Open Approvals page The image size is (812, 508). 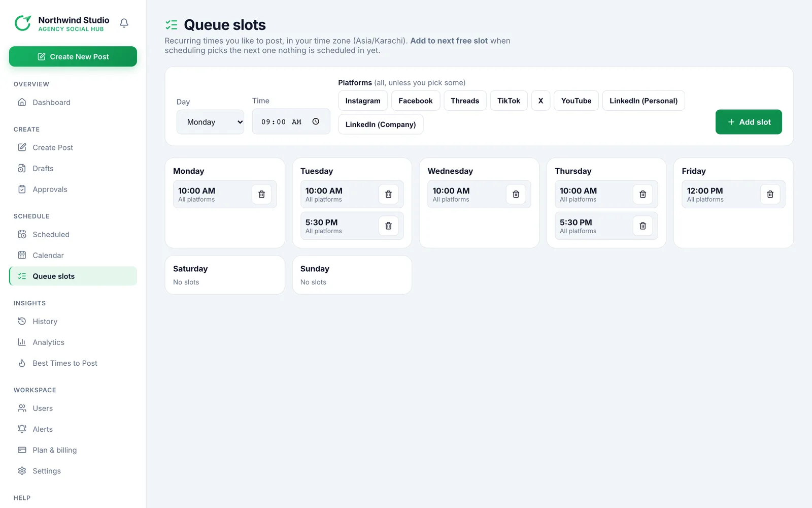(73, 189)
